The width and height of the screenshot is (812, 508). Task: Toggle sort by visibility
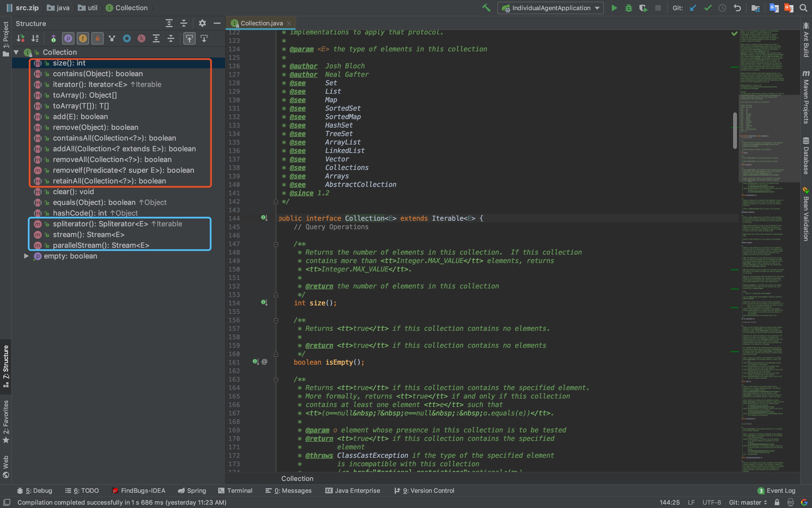click(x=21, y=38)
